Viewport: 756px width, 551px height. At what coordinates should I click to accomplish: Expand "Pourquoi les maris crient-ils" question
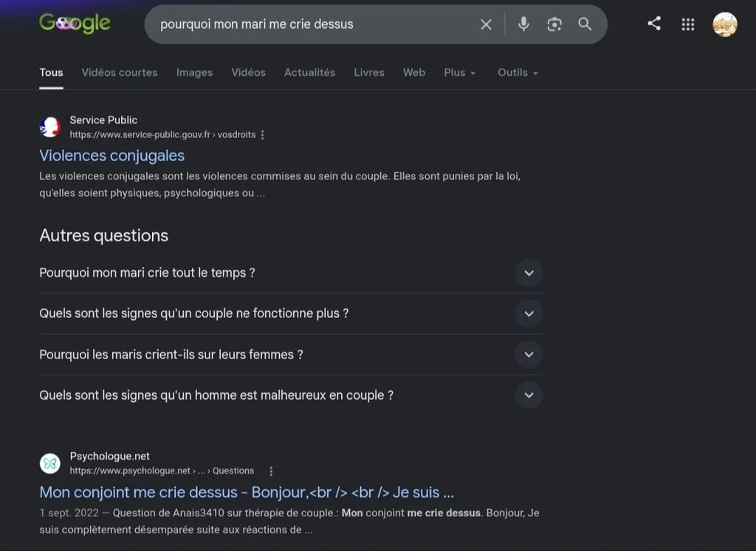291,355
